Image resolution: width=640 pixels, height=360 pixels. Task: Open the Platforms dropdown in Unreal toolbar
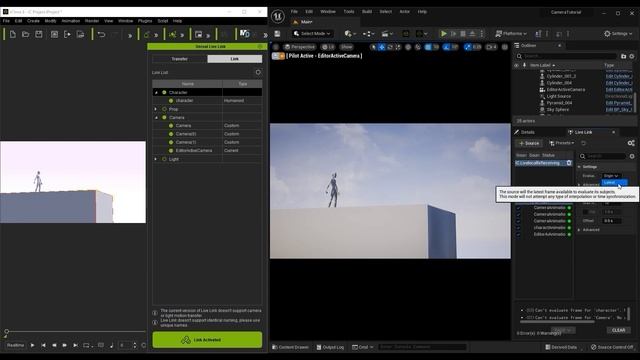click(x=511, y=33)
